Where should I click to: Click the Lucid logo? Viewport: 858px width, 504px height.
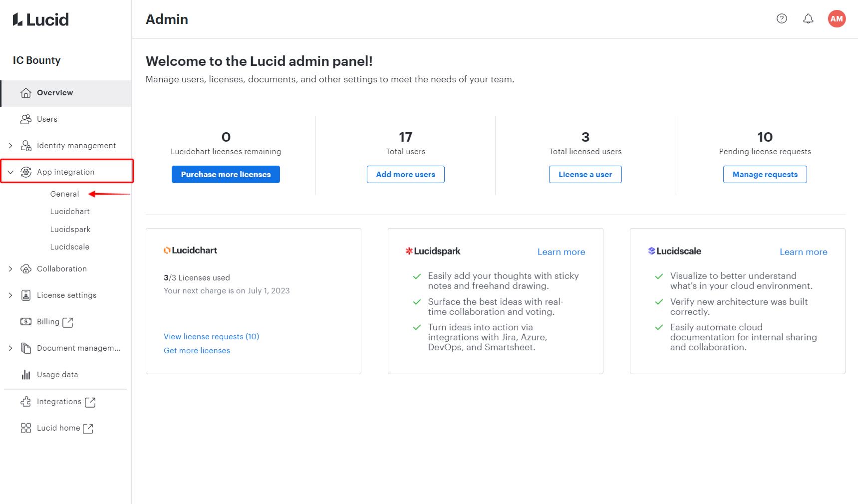tap(39, 19)
